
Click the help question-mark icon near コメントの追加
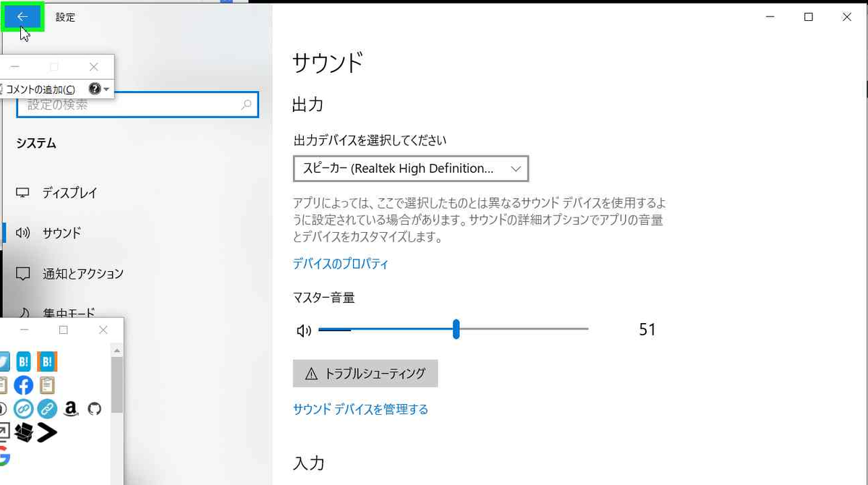(94, 89)
